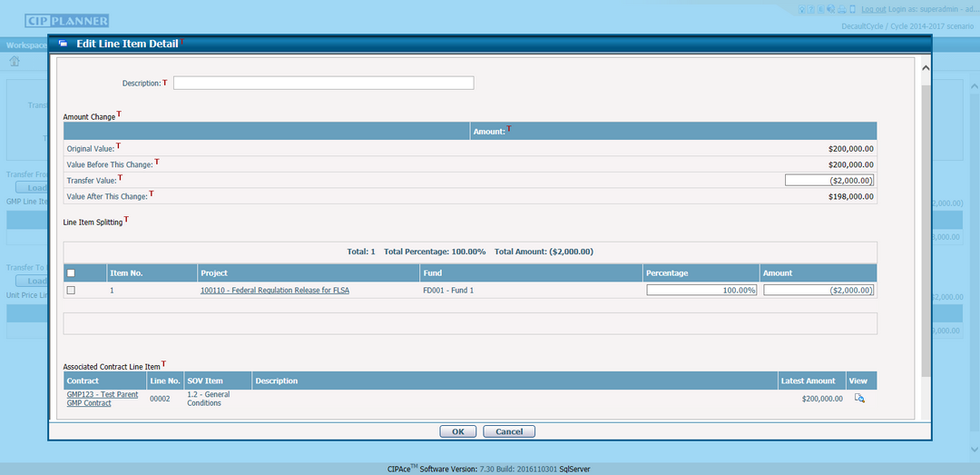Click the translate T marker next to Description
The height and width of the screenshot is (475, 980).
tap(165, 83)
